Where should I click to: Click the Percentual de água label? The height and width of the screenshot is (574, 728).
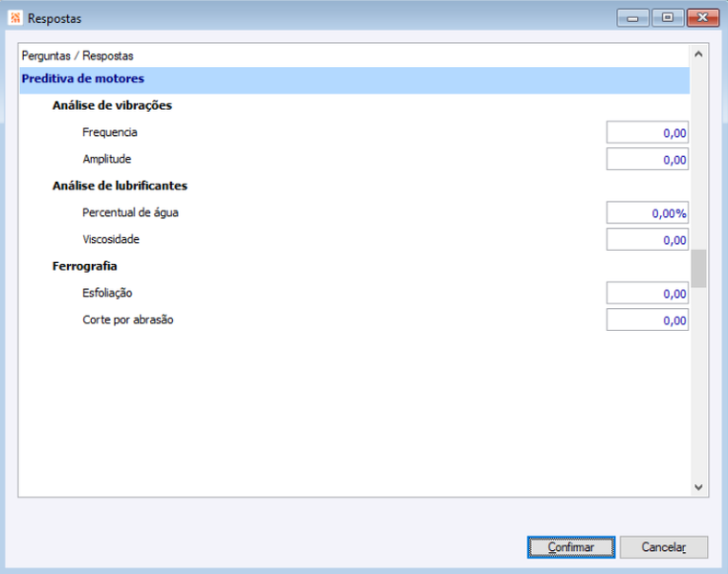[130, 212]
